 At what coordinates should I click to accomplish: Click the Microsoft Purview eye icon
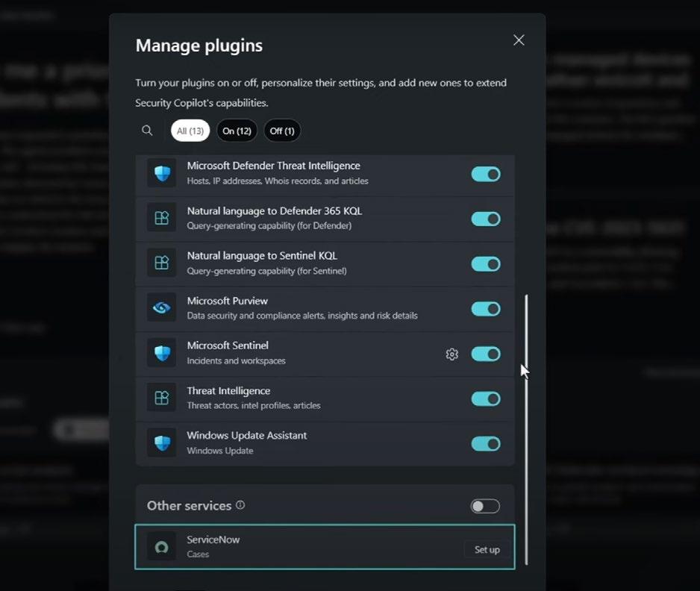pyautogui.click(x=162, y=308)
